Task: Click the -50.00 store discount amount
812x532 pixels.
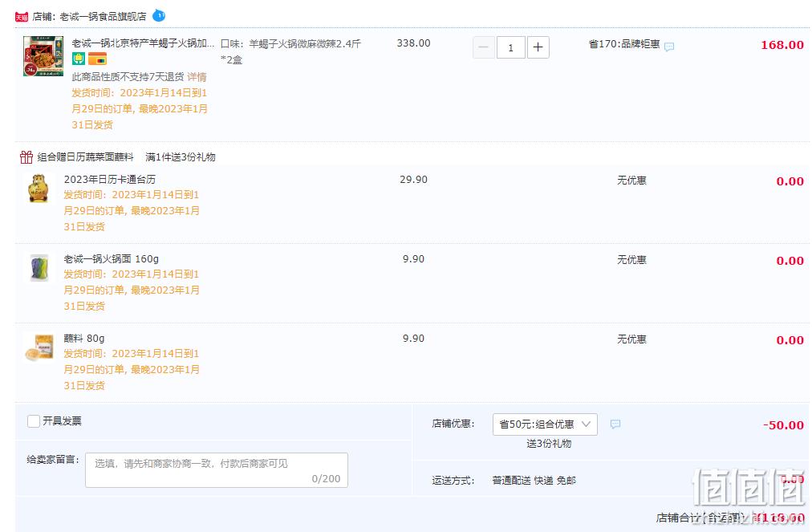Action: [x=783, y=425]
